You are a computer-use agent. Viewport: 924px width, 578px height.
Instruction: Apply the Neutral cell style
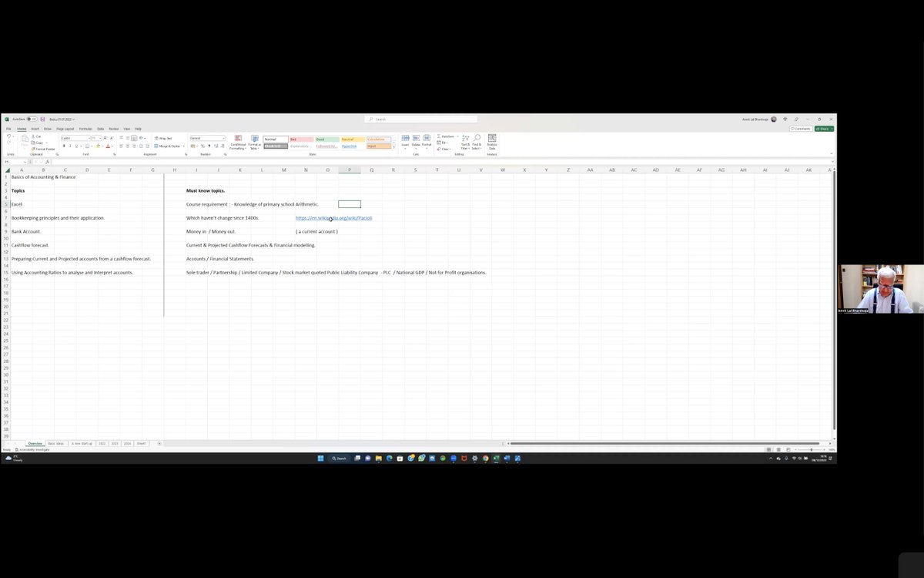[x=353, y=139]
